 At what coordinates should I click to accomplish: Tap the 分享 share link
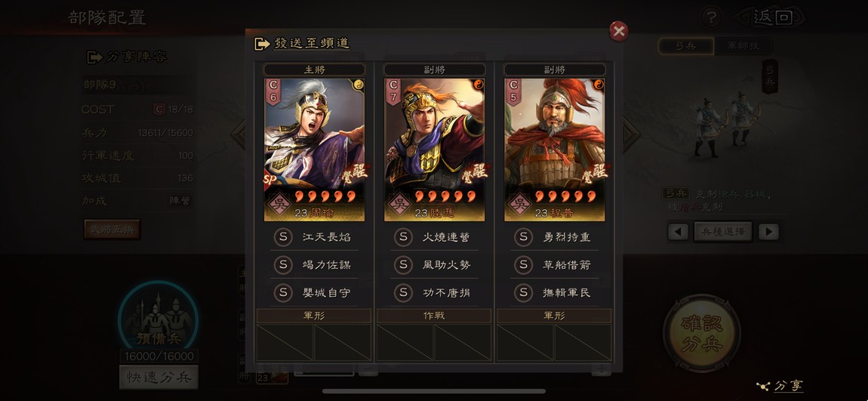click(x=780, y=386)
